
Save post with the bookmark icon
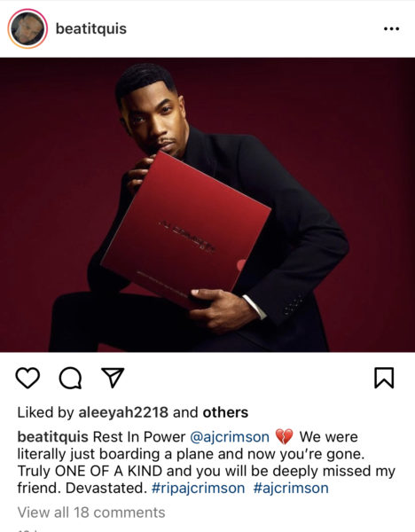[384, 378]
